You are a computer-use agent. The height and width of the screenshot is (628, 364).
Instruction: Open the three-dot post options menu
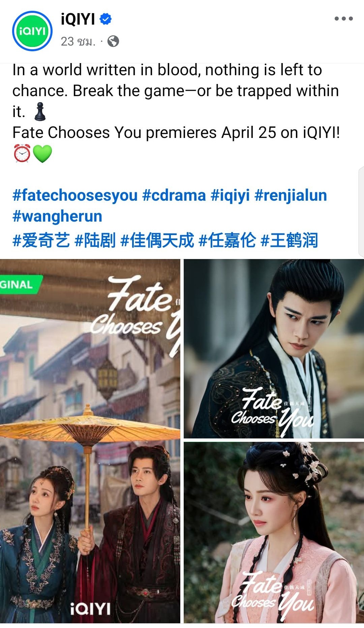[x=343, y=19]
